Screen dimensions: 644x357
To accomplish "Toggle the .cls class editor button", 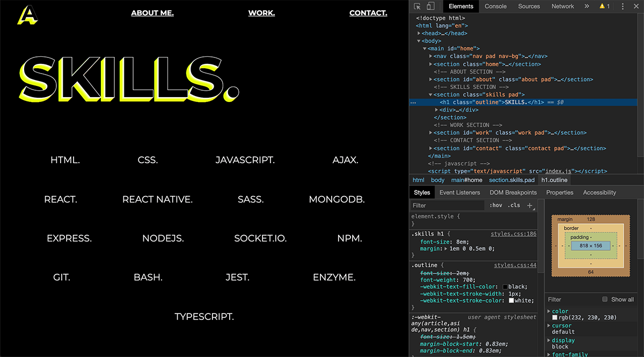I will tap(514, 205).
